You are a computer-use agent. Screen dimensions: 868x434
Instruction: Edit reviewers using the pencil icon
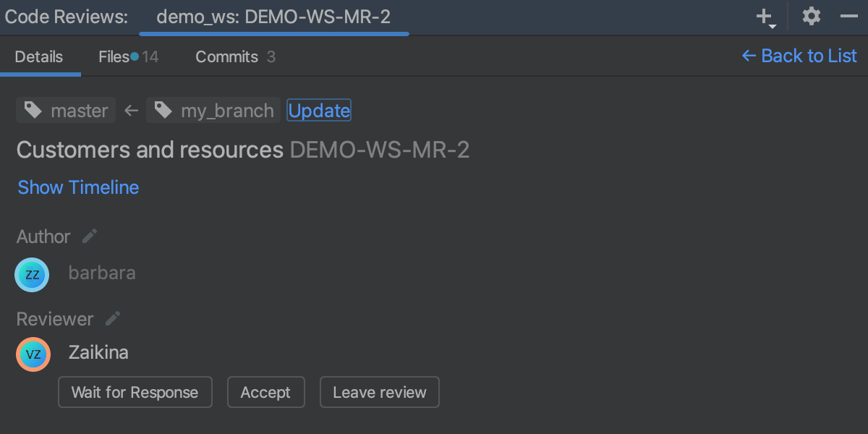pos(113,319)
